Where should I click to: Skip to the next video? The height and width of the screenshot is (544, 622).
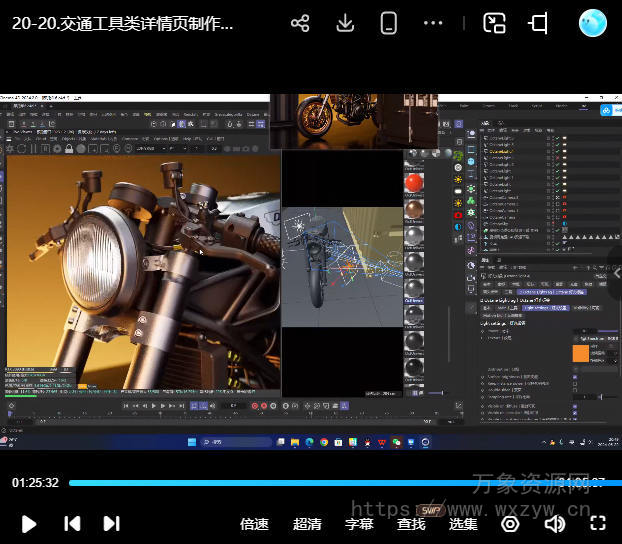click(112, 523)
